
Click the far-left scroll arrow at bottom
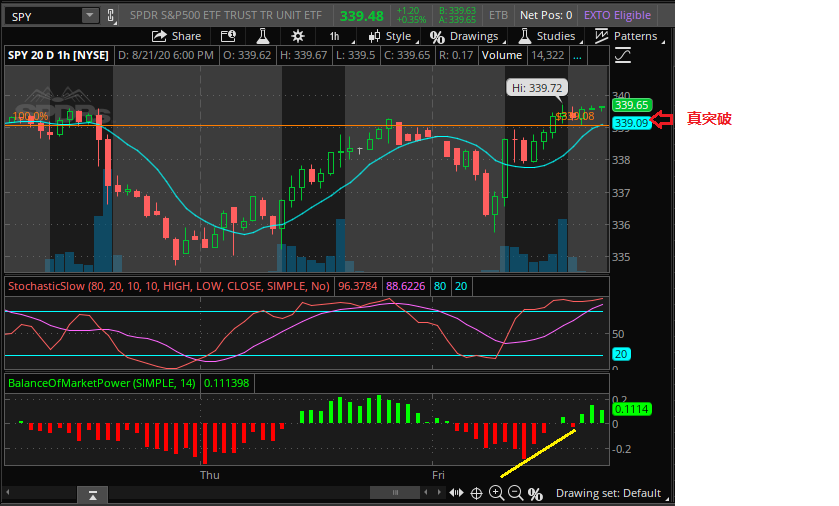click(8, 492)
